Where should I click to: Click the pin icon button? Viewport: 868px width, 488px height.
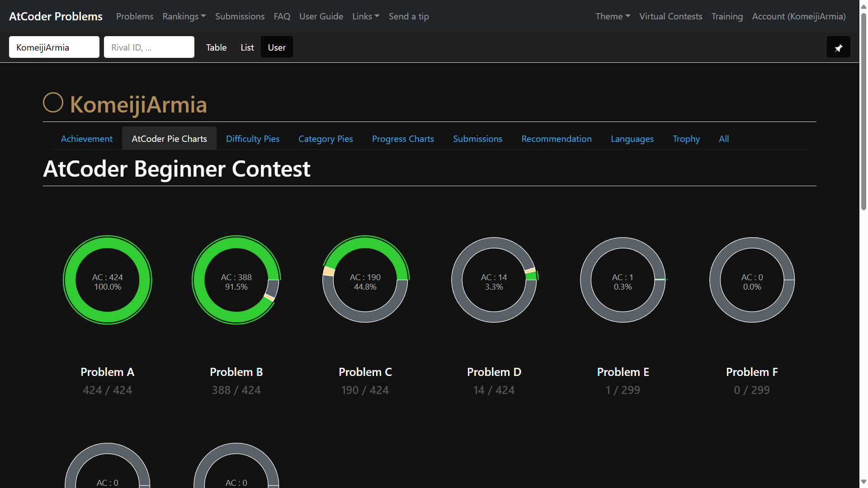[x=838, y=47]
